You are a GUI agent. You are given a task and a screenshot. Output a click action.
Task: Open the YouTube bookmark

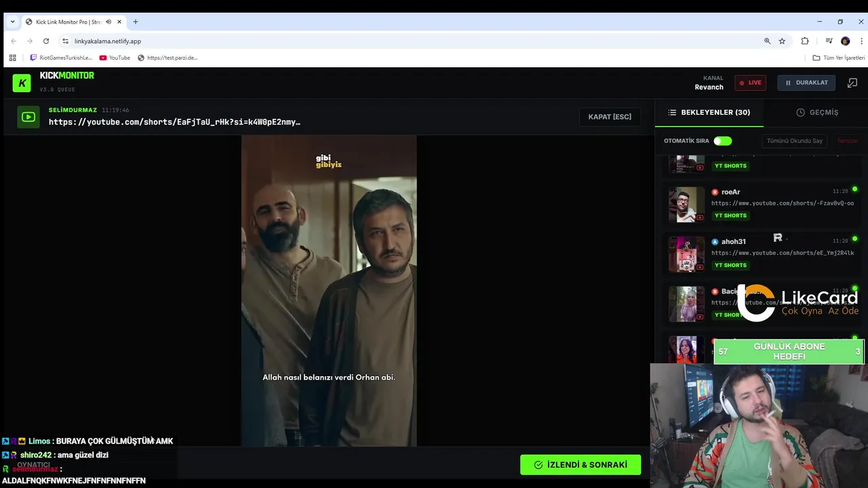pos(115,58)
